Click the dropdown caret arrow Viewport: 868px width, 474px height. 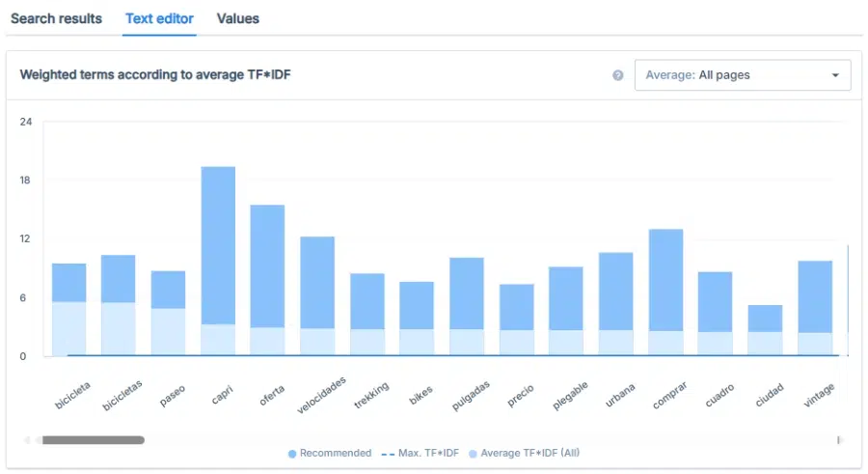pos(835,75)
